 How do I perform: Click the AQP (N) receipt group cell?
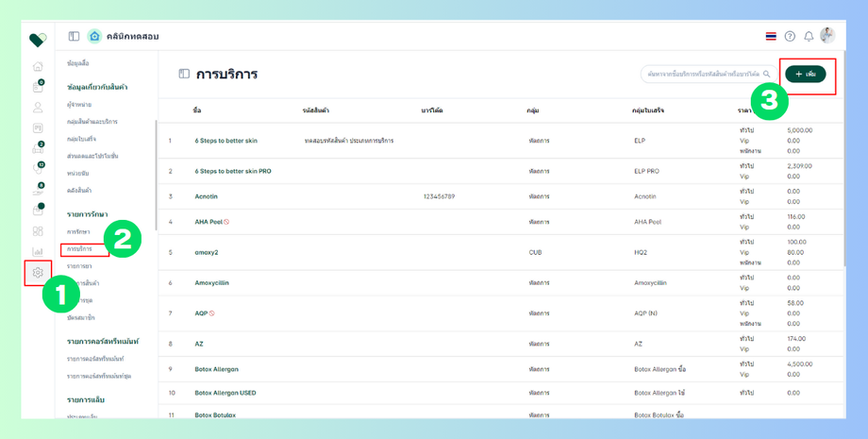tap(645, 313)
